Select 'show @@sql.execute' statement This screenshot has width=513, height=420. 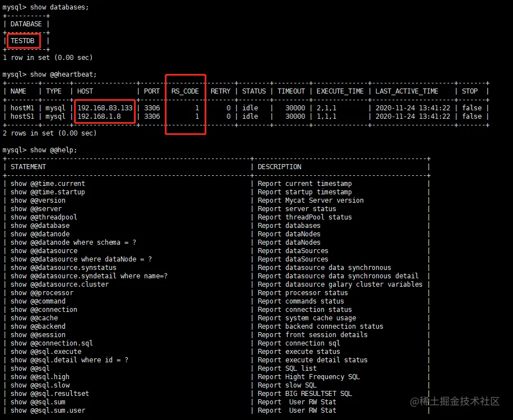[x=46, y=352]
